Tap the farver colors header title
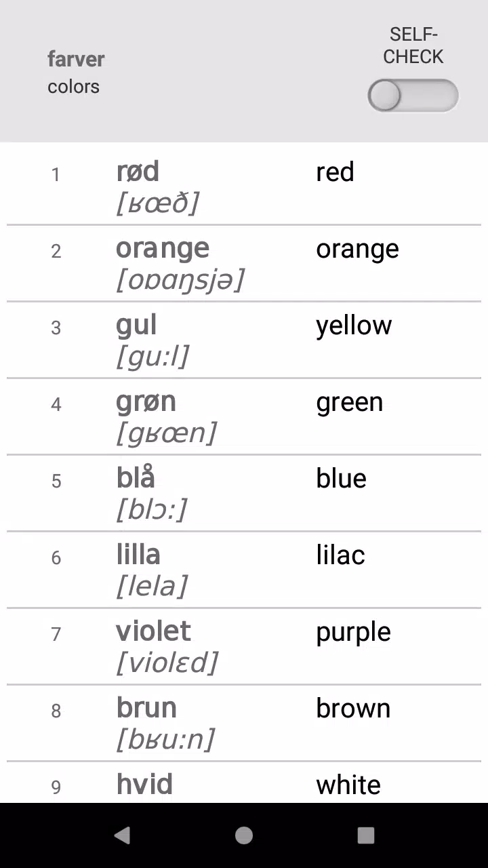488x868 pixels. pyautogui.click(x=76, y=73)
